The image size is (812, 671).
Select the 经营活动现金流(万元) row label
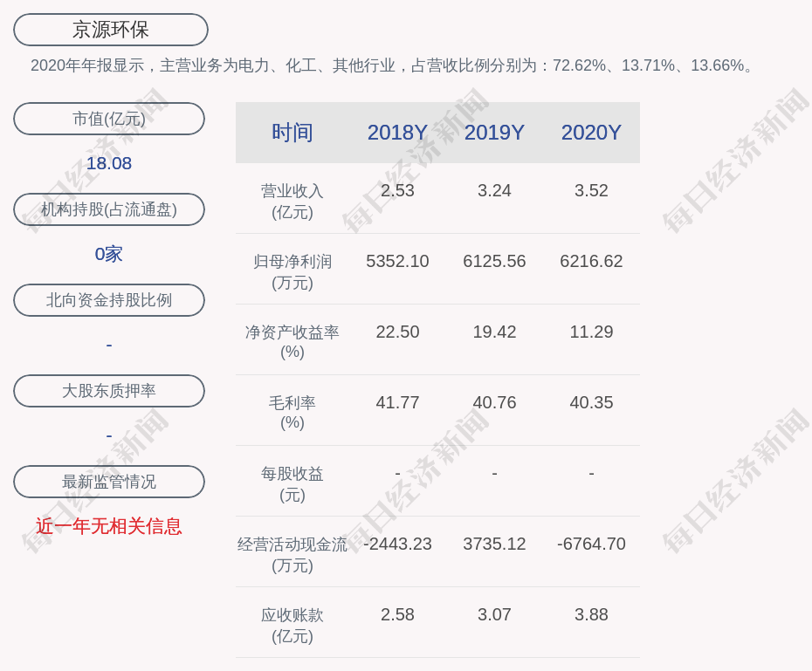point(292,555)
